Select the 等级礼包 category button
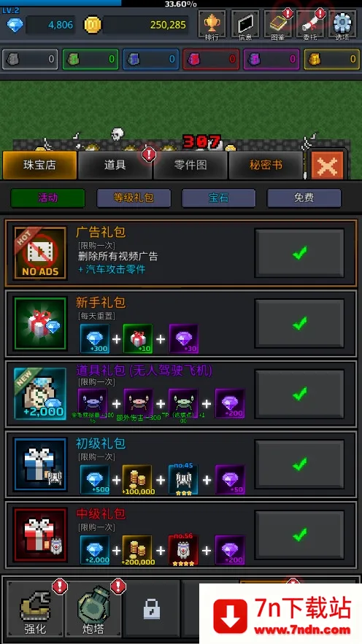The image size is (362, 644). click(x=134, y=198)
